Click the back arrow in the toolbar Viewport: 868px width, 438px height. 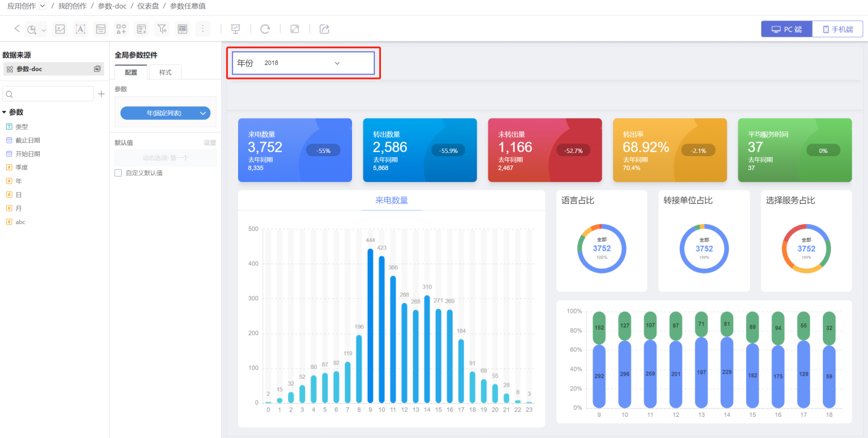click(x=17, y=29)
